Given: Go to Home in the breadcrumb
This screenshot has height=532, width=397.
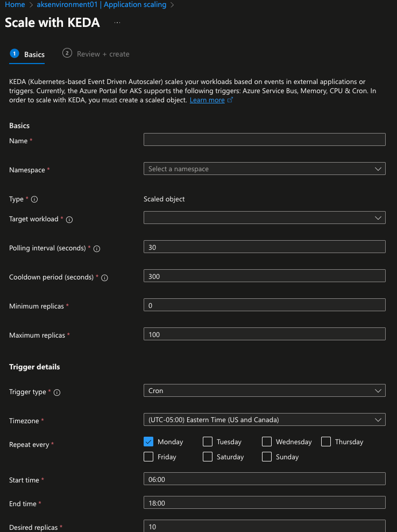Looking at the screenshot, I should 15,5.
